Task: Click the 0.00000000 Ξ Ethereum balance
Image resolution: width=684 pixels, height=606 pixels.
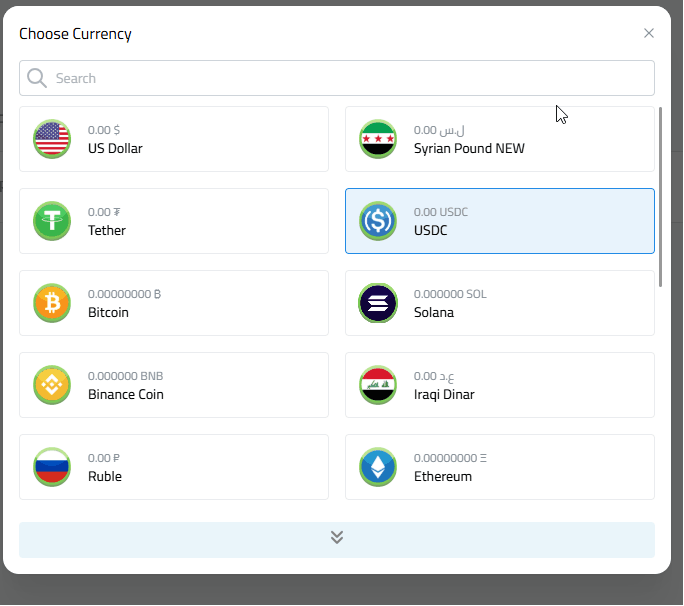Action: pyautogui.click(x=450, y=458)
